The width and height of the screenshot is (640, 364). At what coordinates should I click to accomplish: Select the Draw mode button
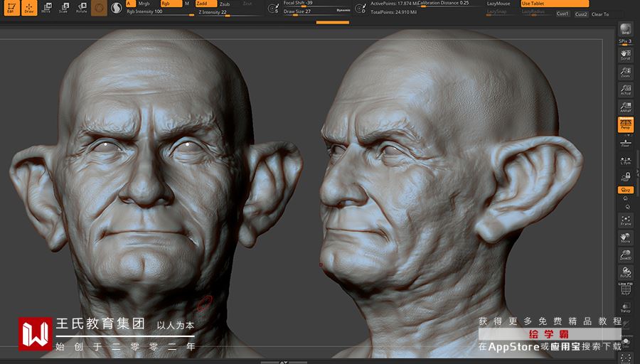[x=29, y=8]
